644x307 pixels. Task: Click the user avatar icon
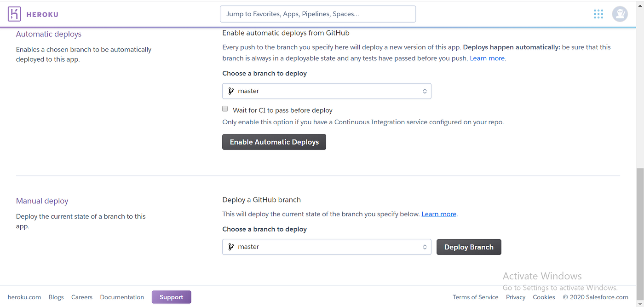click(x=620, y=14)
